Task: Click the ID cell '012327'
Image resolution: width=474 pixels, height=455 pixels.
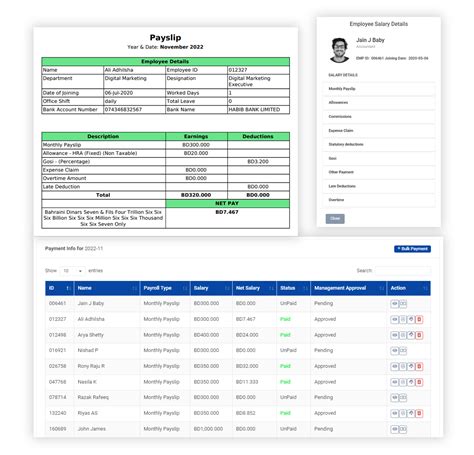Action: 58,319
